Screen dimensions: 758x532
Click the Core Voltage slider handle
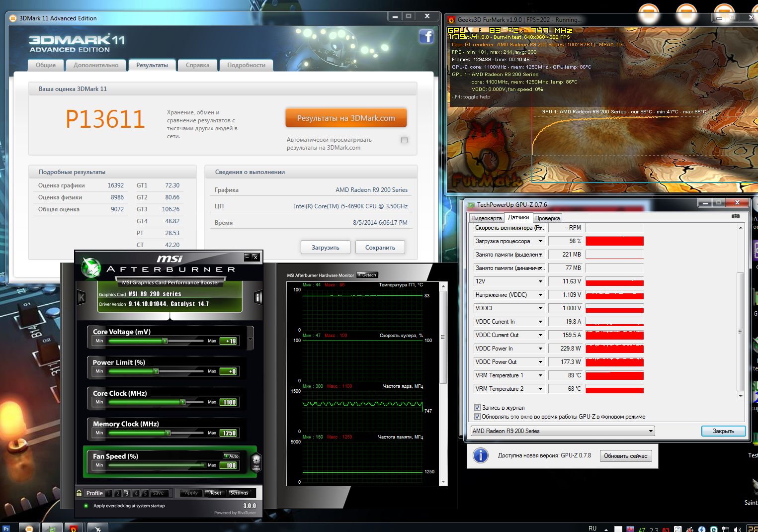pyautogui.click(x=165, y=341)
